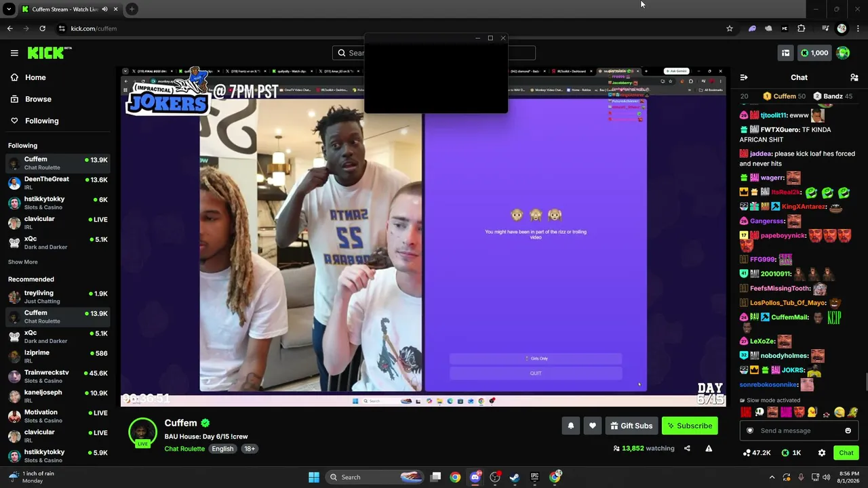Click the Gift Subs button
Image resolution: width=868 pixels, height=488 pixels.
tap(631, 426)
